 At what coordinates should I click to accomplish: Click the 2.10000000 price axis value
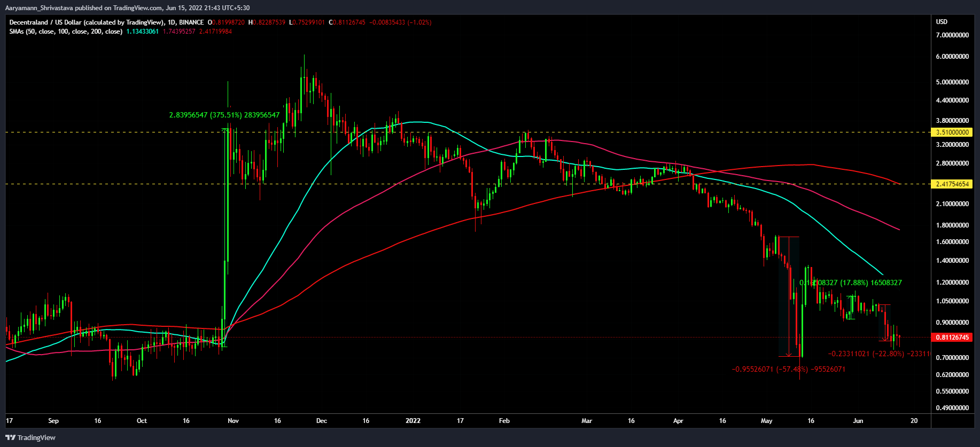point(952,204)
